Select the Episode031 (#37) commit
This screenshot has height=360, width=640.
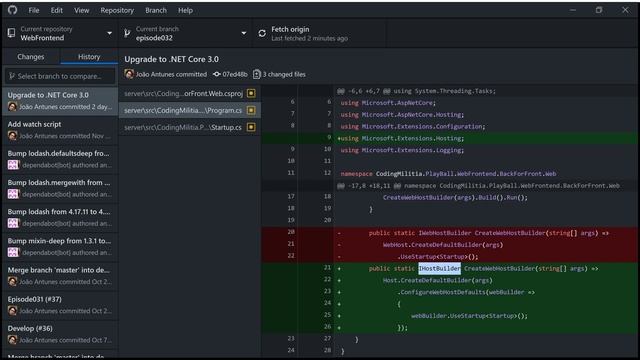coord(60,305)
